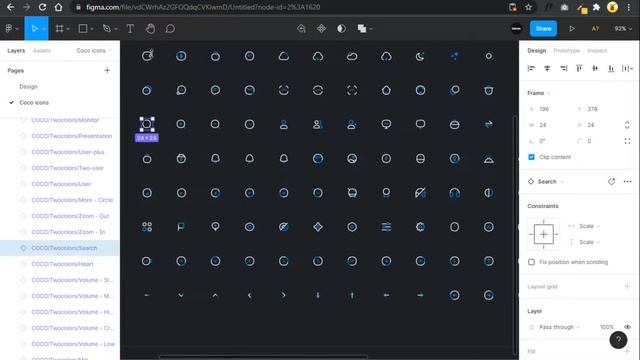Image resolution: width=640 pixels, height=360 pixels.
Task: Click the Use as mask icon
Action: click(x=341, y=29)
